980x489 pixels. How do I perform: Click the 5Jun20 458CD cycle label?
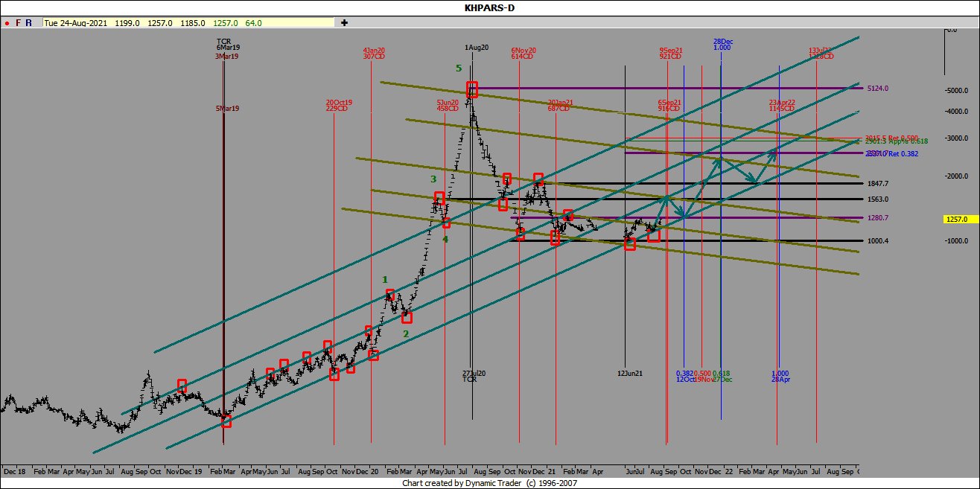coord(448,105)
